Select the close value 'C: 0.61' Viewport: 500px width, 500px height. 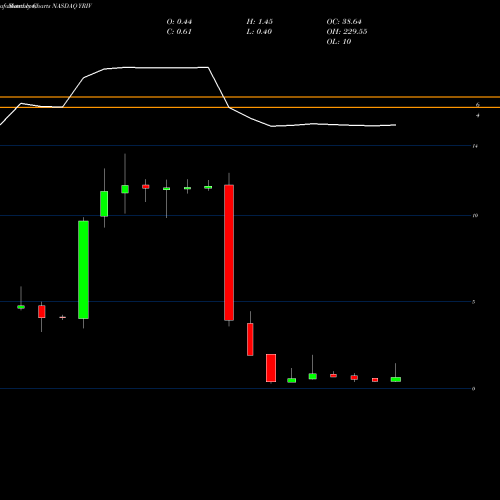click(x=179, y=32)
